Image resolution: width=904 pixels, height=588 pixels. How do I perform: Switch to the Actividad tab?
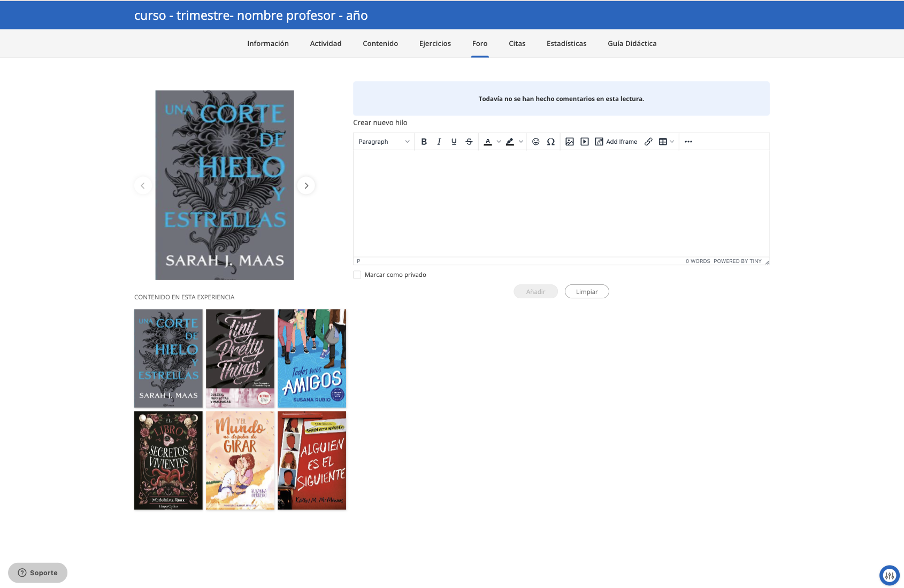coord(326,43)
